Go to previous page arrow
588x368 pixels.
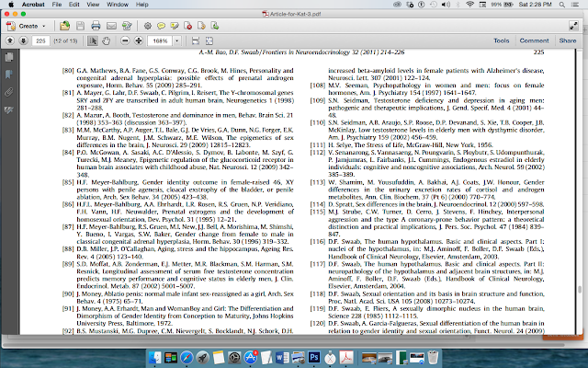click(10, 40)
